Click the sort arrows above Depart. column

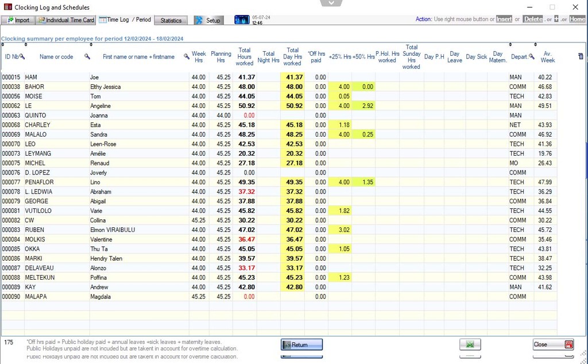[x=510, y=45]
